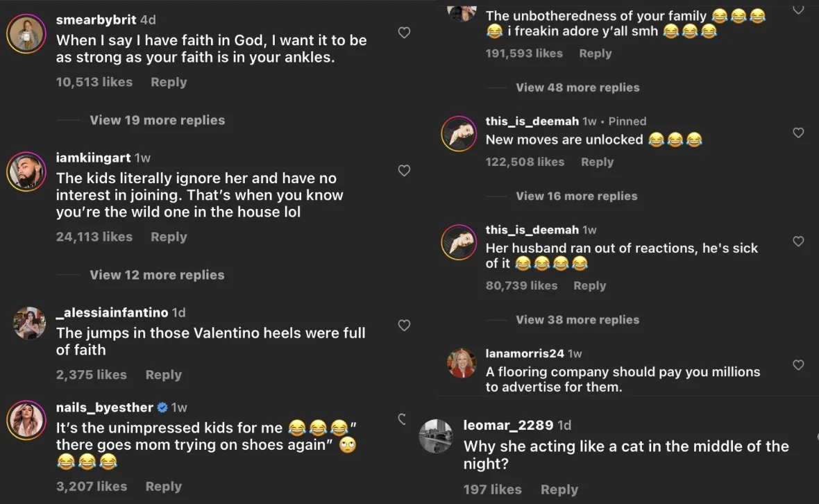The height and width of the screenshot is (504, 819).
Task: Like the 'Her husband ran out of reactions' comment
Action: pos(798,242)
